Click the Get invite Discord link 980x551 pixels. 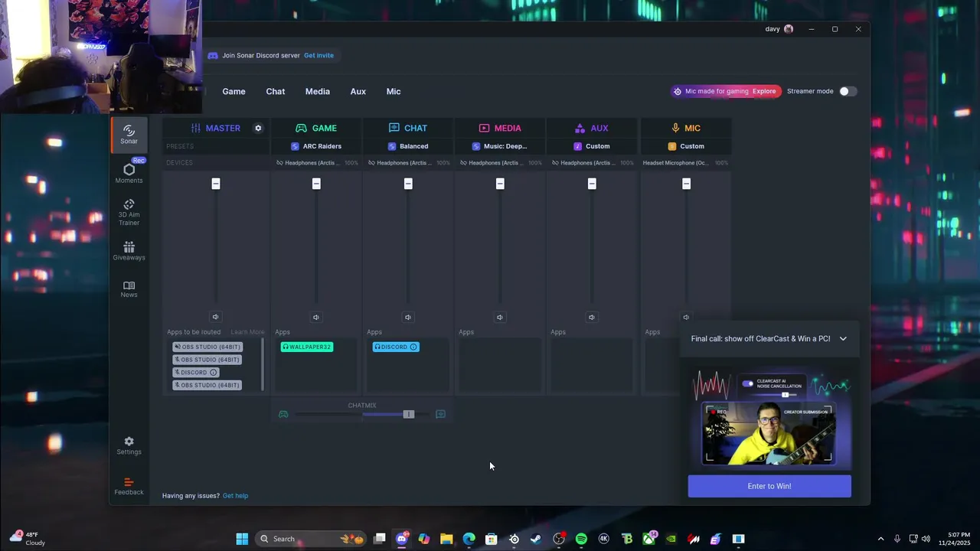coord(318,55)
